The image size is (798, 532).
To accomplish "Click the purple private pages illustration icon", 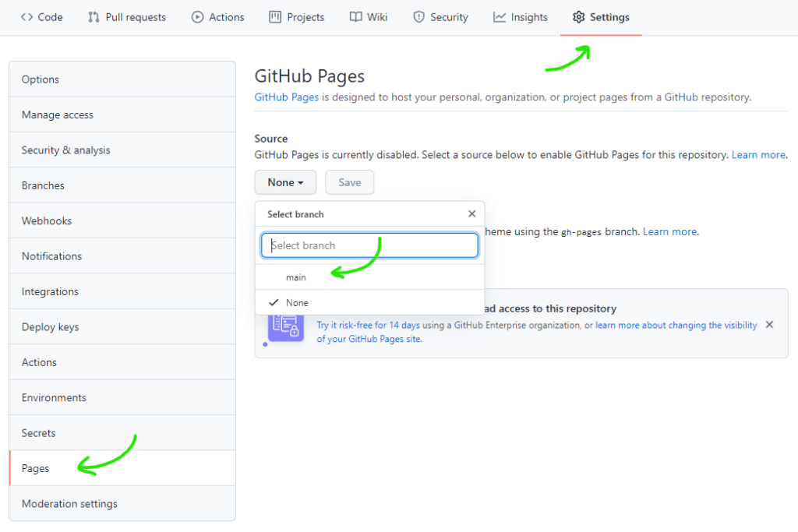I will click(x=285, y=328).
